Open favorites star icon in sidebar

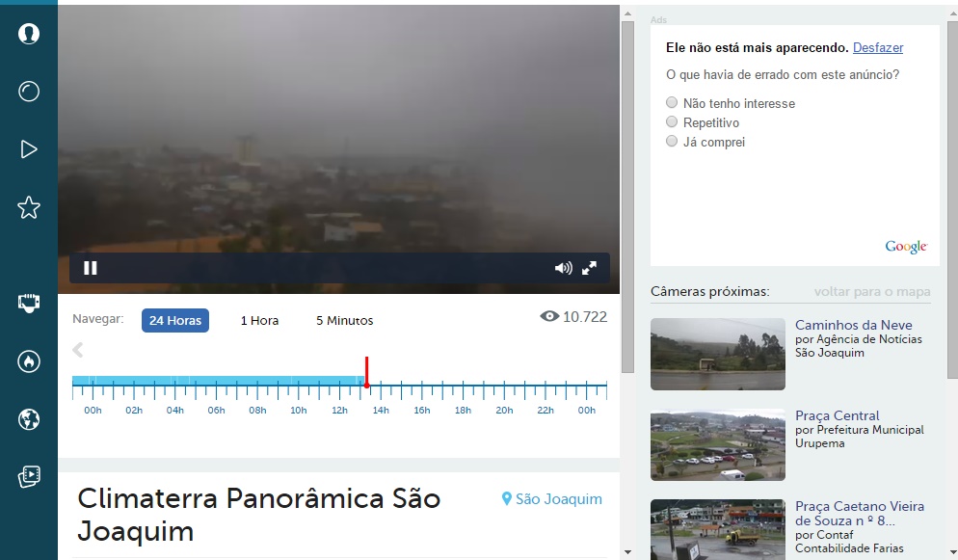tap(29, 207)
